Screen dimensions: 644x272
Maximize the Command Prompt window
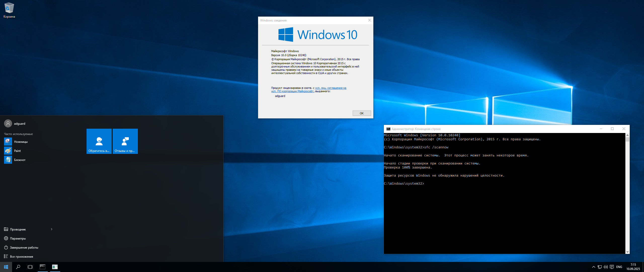[x=612, y=129]
